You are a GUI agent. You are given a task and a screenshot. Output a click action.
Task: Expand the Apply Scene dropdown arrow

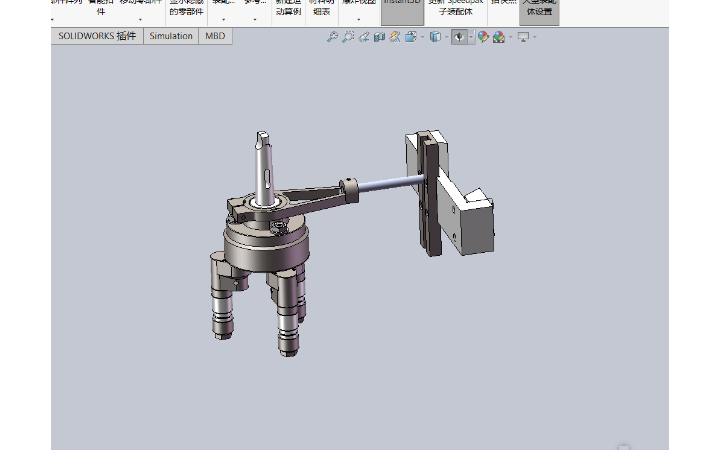(510, 37)
